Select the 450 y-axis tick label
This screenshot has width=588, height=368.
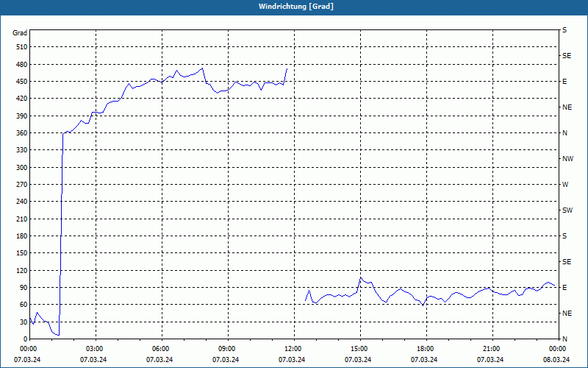pyautogui.click(x=22, y=82)
